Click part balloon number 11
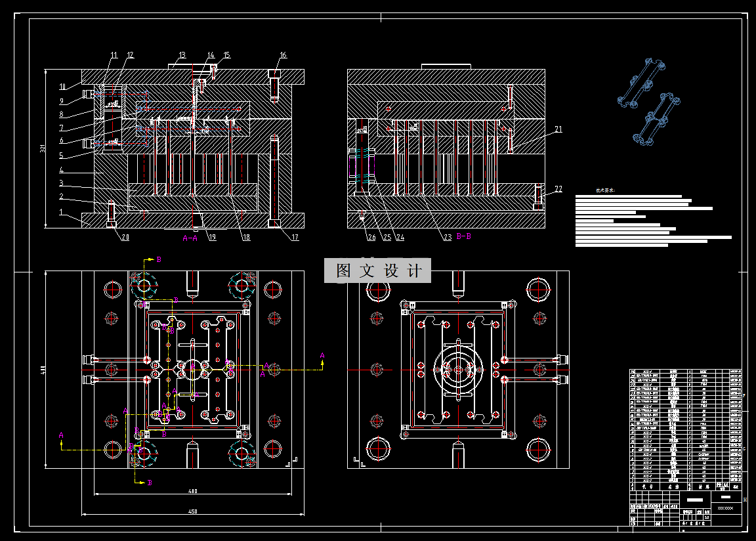The image size is (756, 541). [x=114, y=55]
